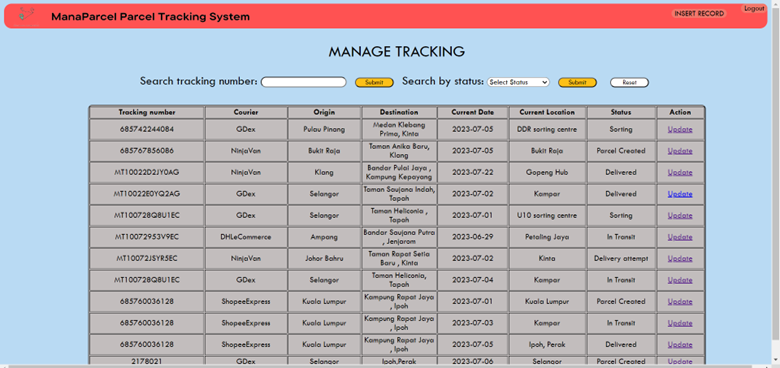Select tracking number 685742244084 cell
This screenshot has width=780, height=368.
(x=147, y=129)
